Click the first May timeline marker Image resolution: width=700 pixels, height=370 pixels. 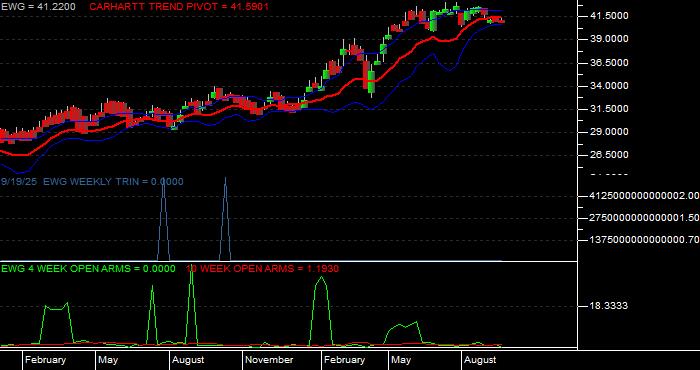108,360
